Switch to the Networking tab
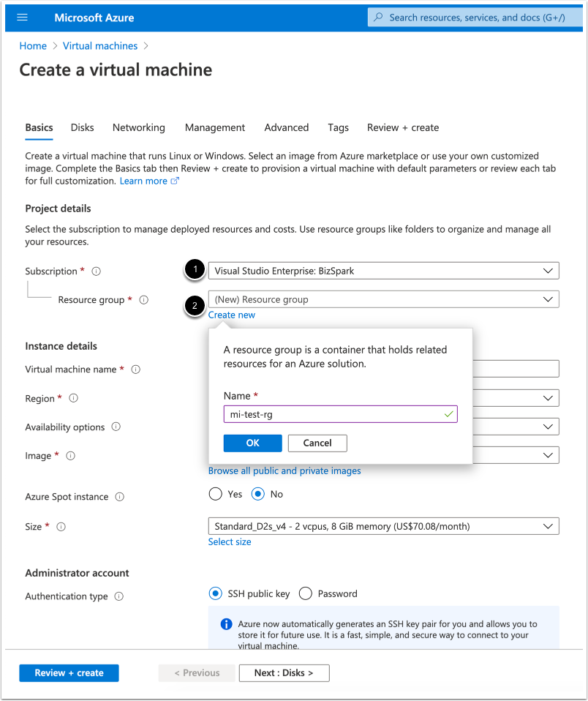The height and width of the screenshot is (701, 588). coord(138,127)
